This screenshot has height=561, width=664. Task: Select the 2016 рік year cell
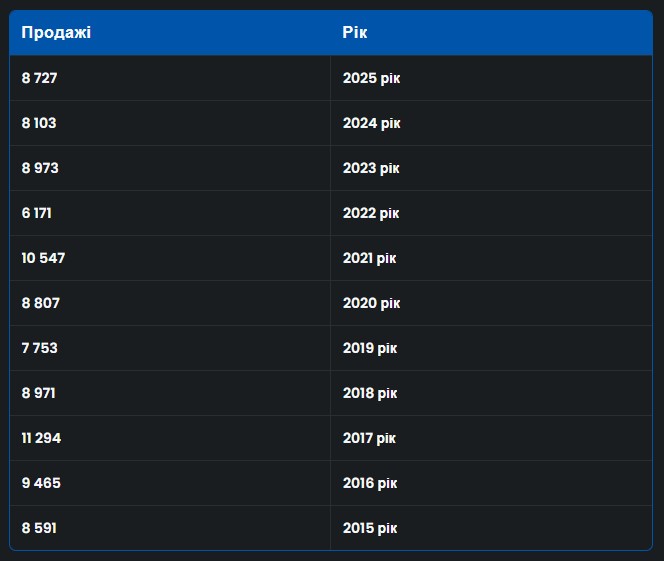(370, 483)
